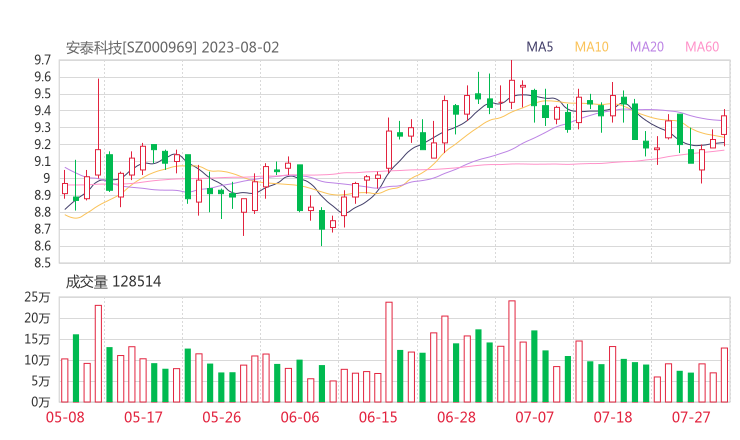This screenshot has height=440, width=740.
Task: Click the 07-27 date label
Action: pyautogui.click(x=691, y=417)
